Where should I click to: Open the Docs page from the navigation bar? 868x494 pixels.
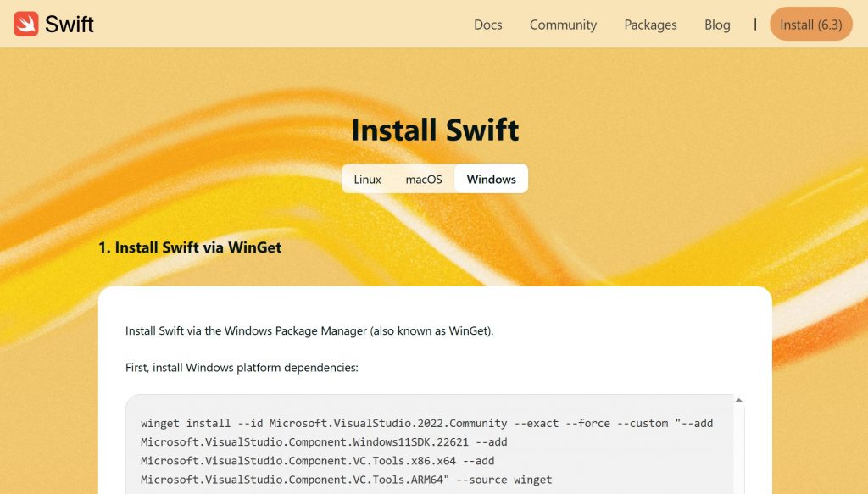pyautogui.click(x=487, y=25)
